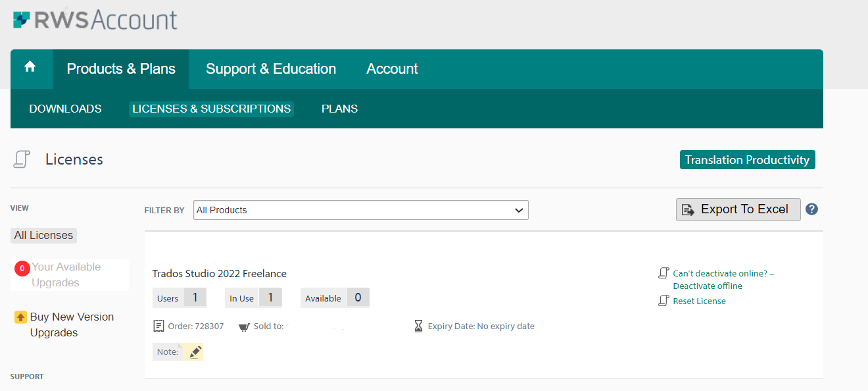Click the Users count of 1

pos(195,298)
